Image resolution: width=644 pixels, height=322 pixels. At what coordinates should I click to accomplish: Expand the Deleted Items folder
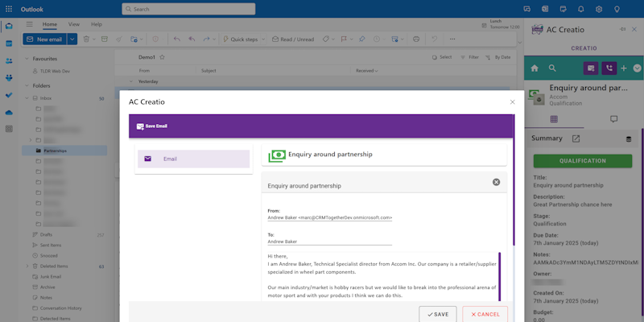(27, 266)
